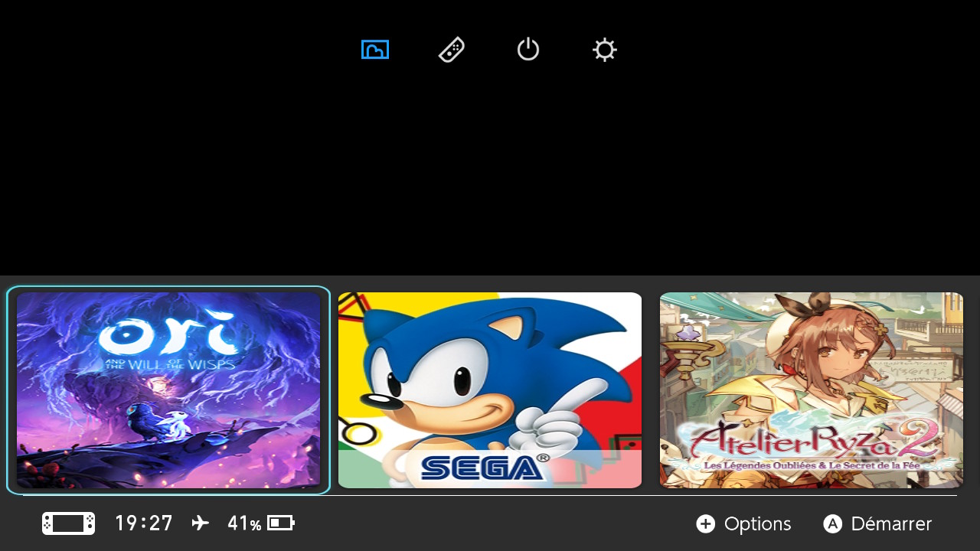Viewport: 980px width, 551px height.
Task: Select the Sonic SEGA game tile
Action: (490, 390)
